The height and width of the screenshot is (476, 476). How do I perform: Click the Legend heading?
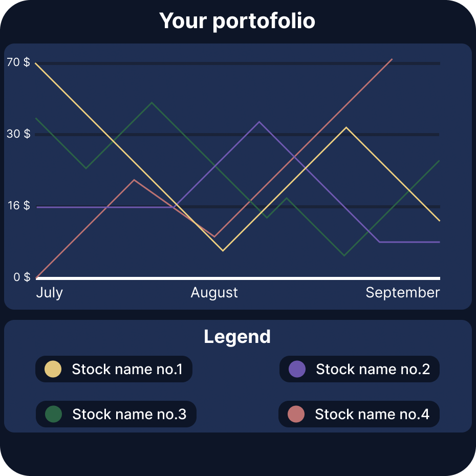pos(237,337)
